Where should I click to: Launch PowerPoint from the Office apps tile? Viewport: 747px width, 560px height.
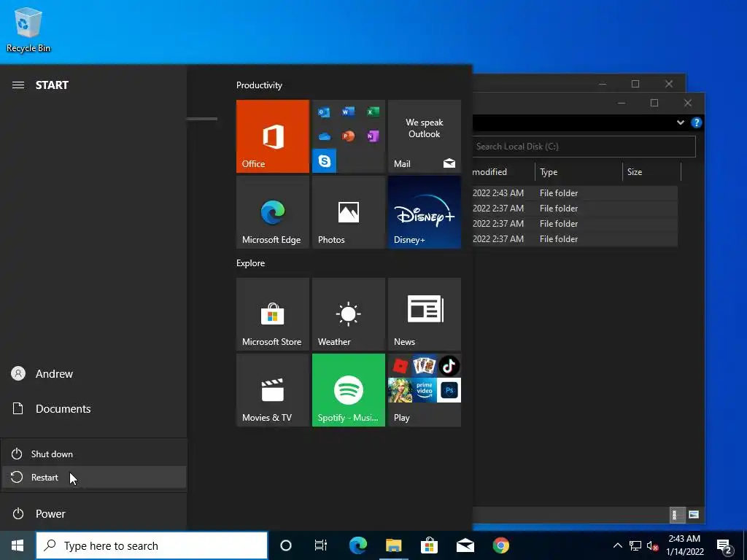(348, 136)
